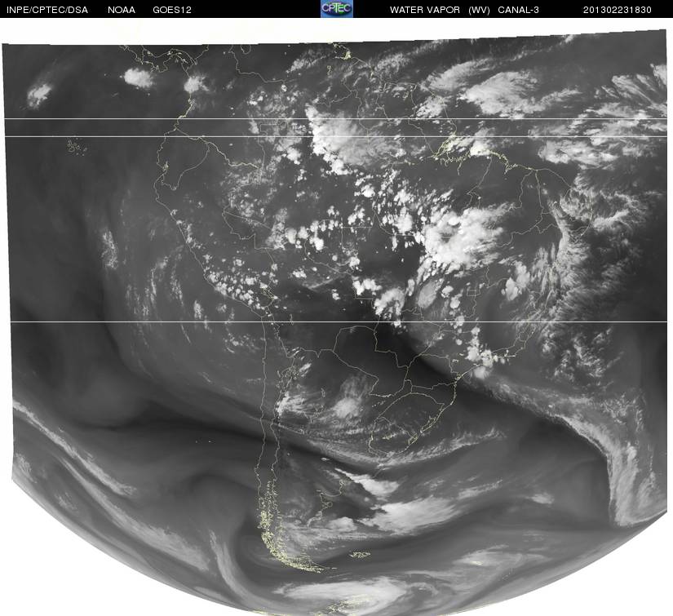Click the water vapor satellite image
This screenshot has width=673, height=616.
pyautogui.click(x=334, y=322)
